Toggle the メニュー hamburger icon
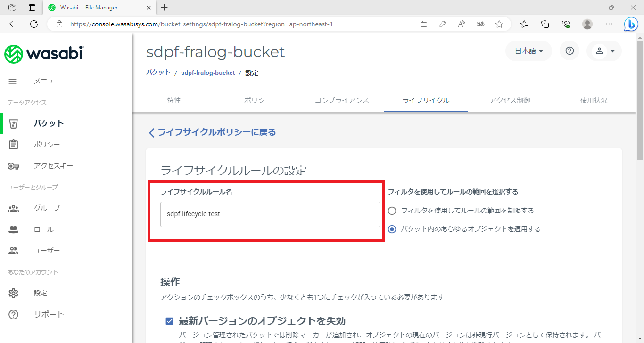The image size is (644, 343). [13, 81]
